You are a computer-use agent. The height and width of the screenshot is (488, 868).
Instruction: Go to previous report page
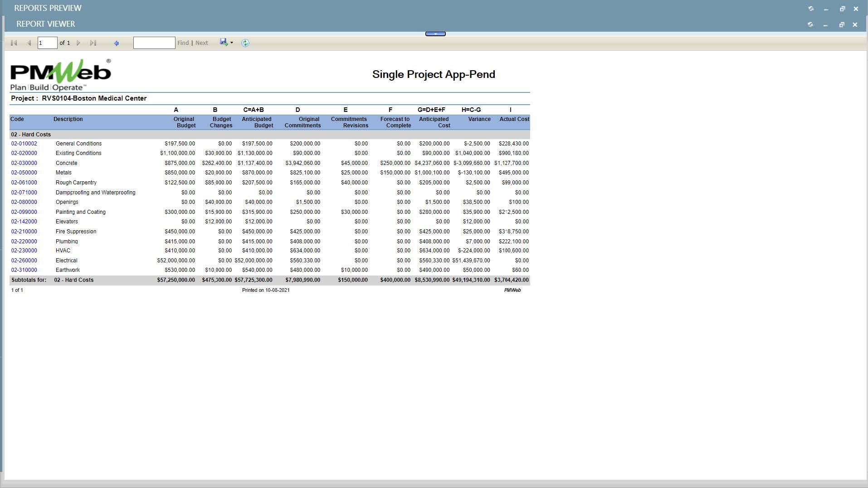[29, 43]
